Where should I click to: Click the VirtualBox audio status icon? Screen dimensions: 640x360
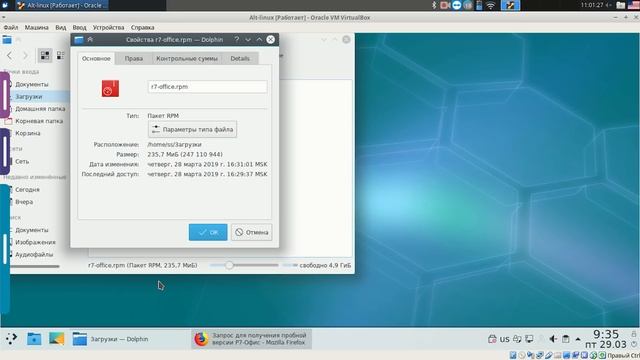pyautogui.click(x=521, y=356)
